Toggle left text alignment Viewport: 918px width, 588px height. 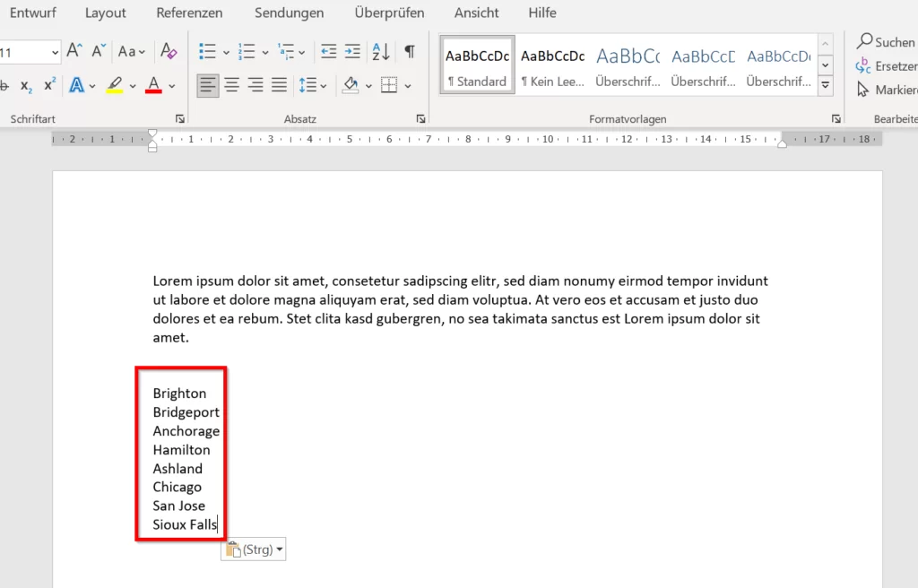tap(208, 85)
